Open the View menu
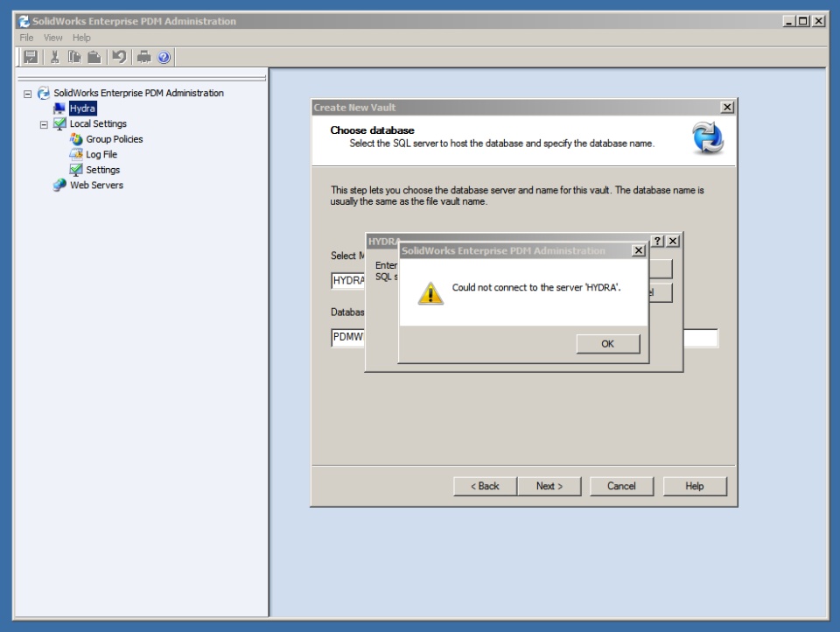The image size is (840, 632). click(x=52, y=38)
